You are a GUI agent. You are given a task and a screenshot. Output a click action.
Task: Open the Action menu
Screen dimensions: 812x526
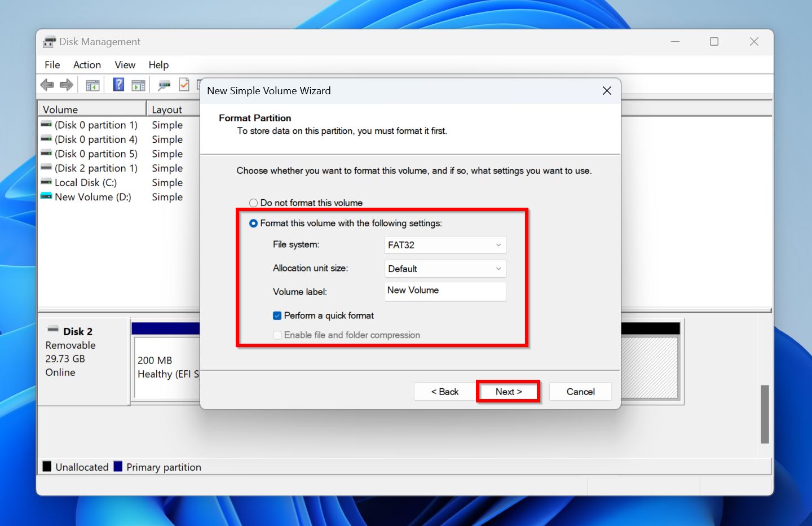(87, 65)
